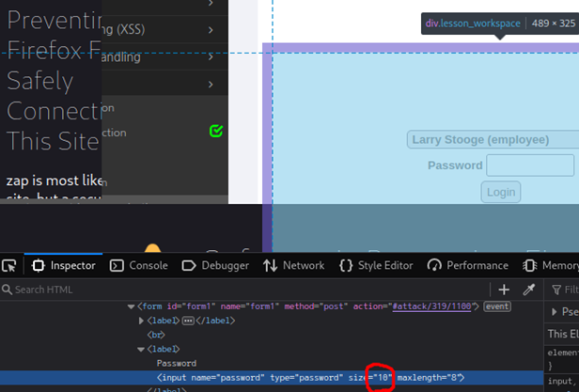Click the type="password" attribute

(306, 378)
